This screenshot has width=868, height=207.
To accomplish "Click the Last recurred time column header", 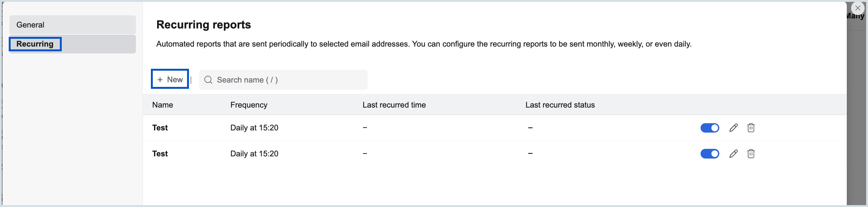I will [x=393, y=105].
